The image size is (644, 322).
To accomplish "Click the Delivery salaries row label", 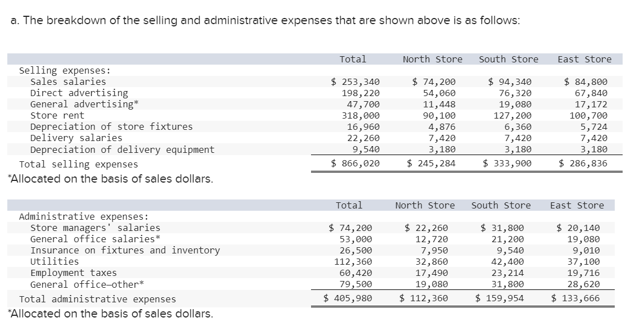I will [x=76, y=138].
